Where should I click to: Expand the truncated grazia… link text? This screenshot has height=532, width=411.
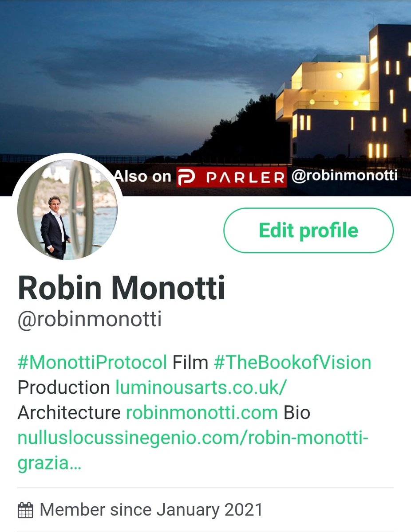(50, 464)
